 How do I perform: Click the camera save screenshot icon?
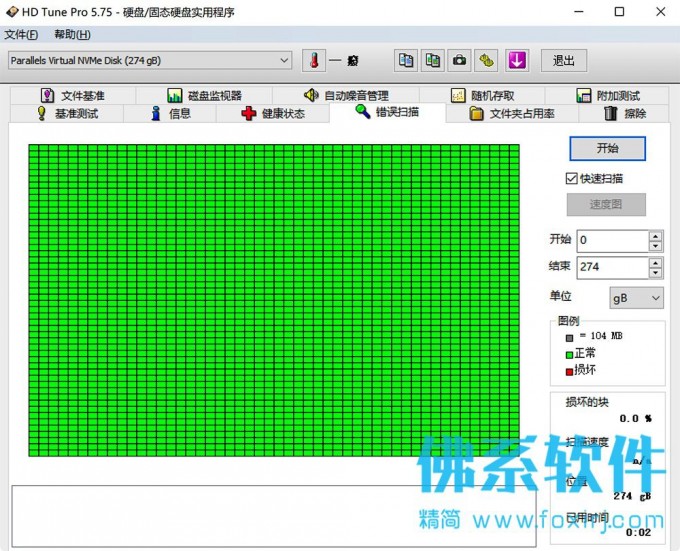(x=460, y=60)
